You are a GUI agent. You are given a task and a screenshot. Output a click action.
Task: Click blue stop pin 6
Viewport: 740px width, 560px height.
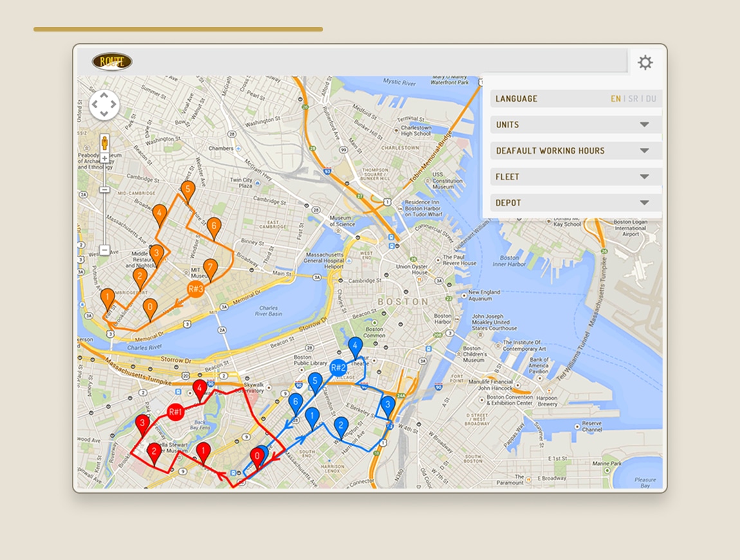pos(295,404)
